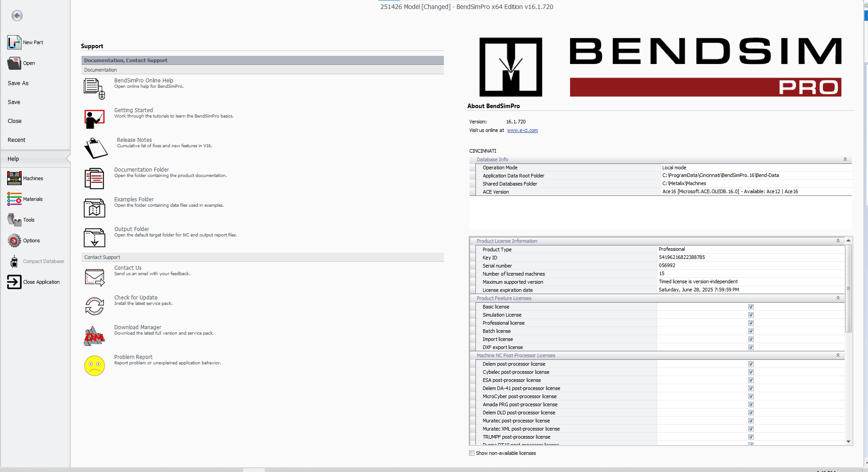Toggle the Basic license checkbox
This screenshot has width=868, height=472.
coord(751,307)
